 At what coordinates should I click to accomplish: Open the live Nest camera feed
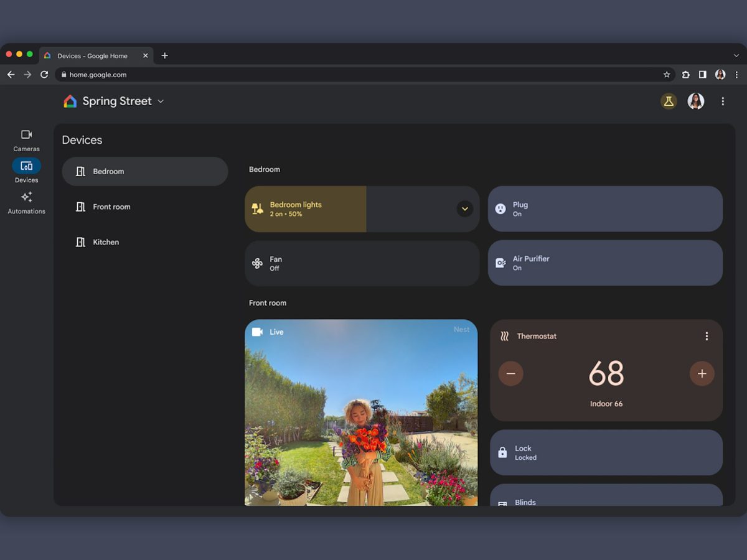pyautogui.click(x=361, y=412)
